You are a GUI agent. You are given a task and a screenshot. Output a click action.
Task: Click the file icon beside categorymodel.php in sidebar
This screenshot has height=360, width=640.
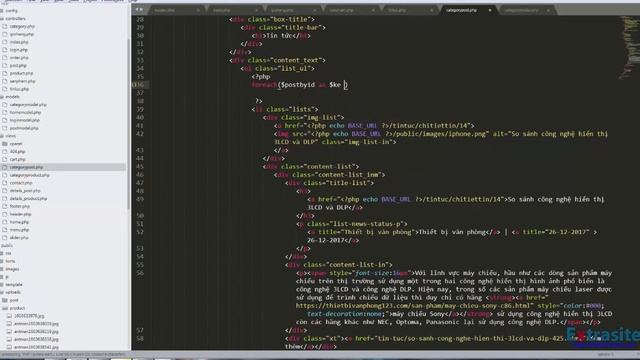point(5,104)
